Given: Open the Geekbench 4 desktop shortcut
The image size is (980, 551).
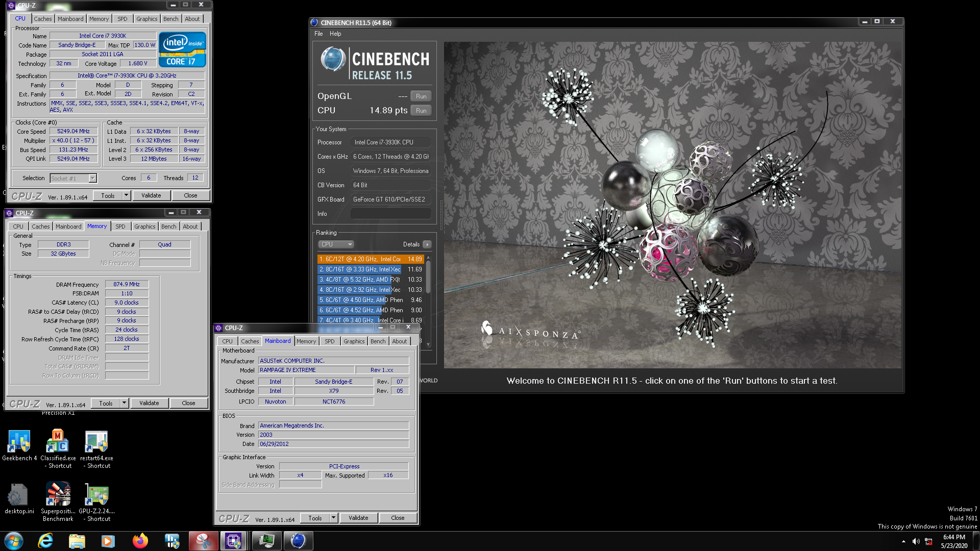Looking at the screenshot, I should point(19,445).
